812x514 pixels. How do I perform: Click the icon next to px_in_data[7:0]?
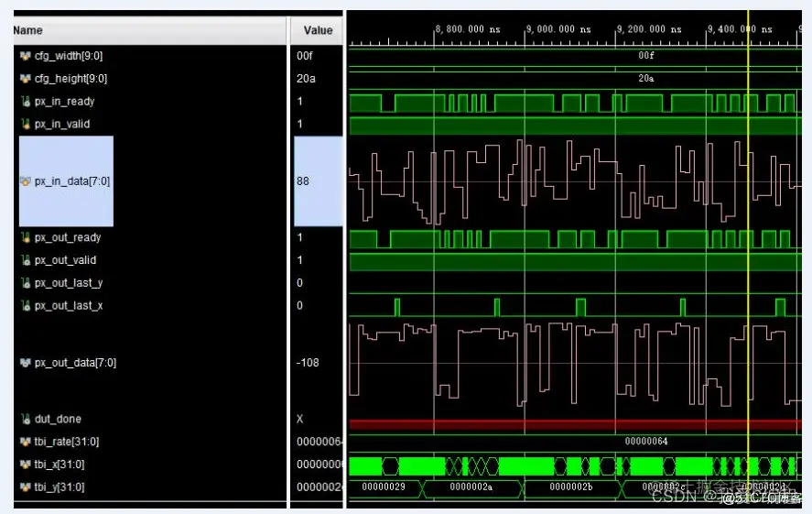point(25,181)
